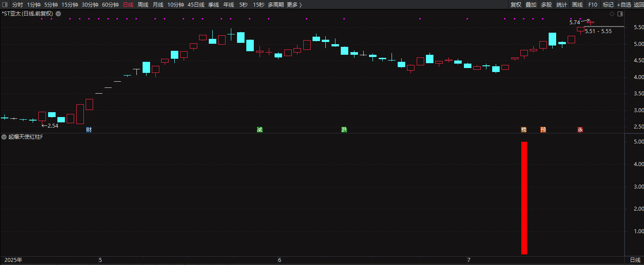Click month 7 on time axis
Viewport: 644px width, 265px height.
(x=469, y=260)
